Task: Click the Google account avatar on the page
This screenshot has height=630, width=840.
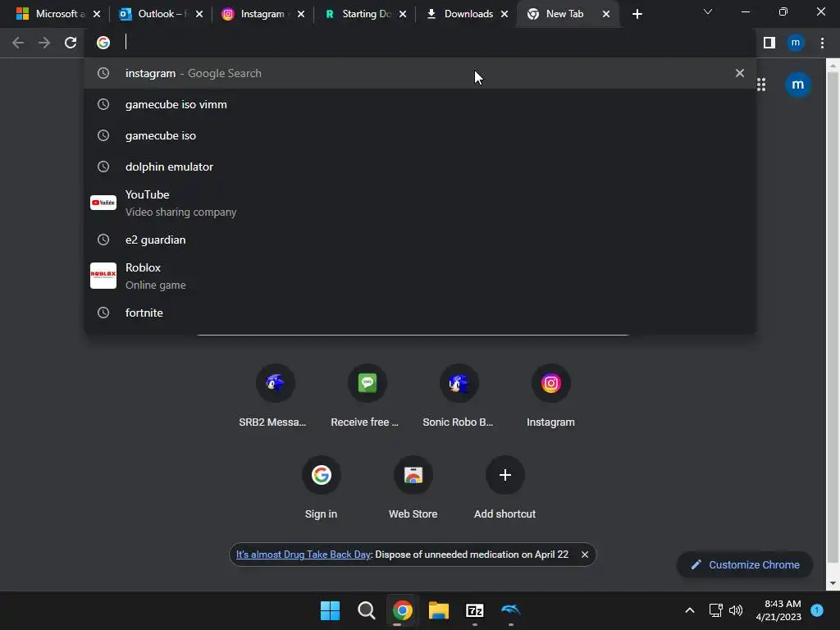Action: [797, 84]
